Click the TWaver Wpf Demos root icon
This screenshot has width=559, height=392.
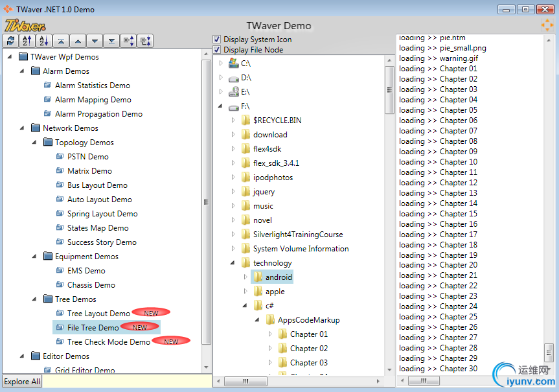(x=23, y=56)
